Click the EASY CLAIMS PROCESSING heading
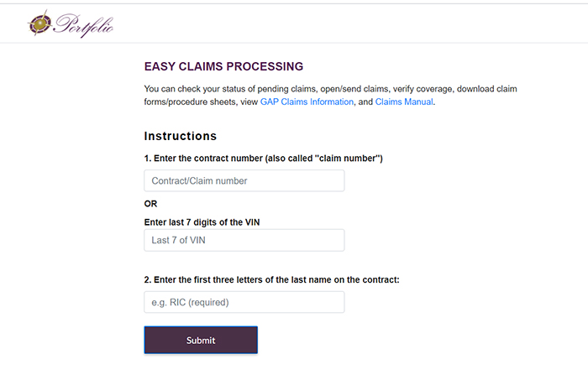This screenshot has height=370, width=588. (x=224, y=66)
